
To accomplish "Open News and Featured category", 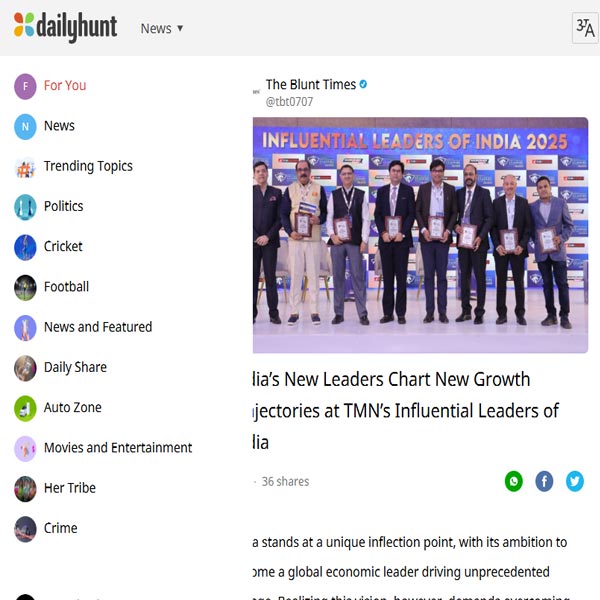I will pyautogui.click(x=97, y=327).
